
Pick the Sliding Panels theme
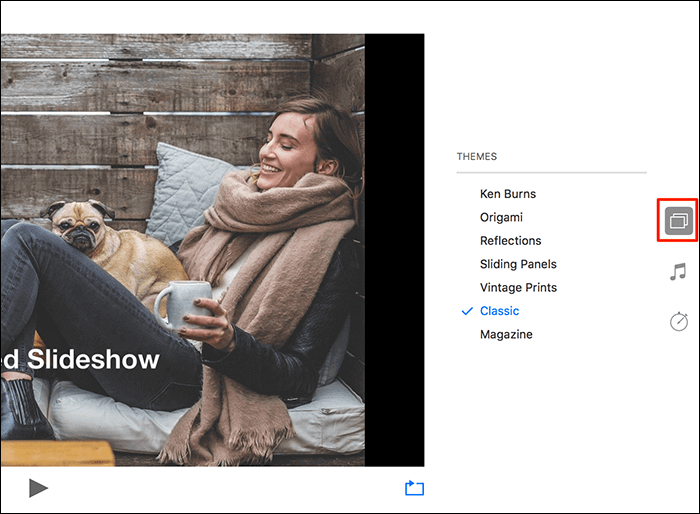pyautogui.click(x=518, y=264)
